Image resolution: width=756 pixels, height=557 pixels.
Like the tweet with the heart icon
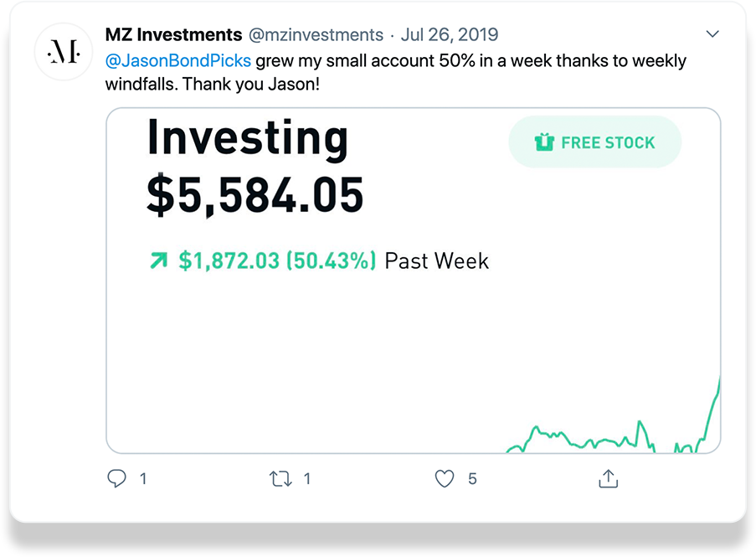pyautogui.click(x=444, y=478)
